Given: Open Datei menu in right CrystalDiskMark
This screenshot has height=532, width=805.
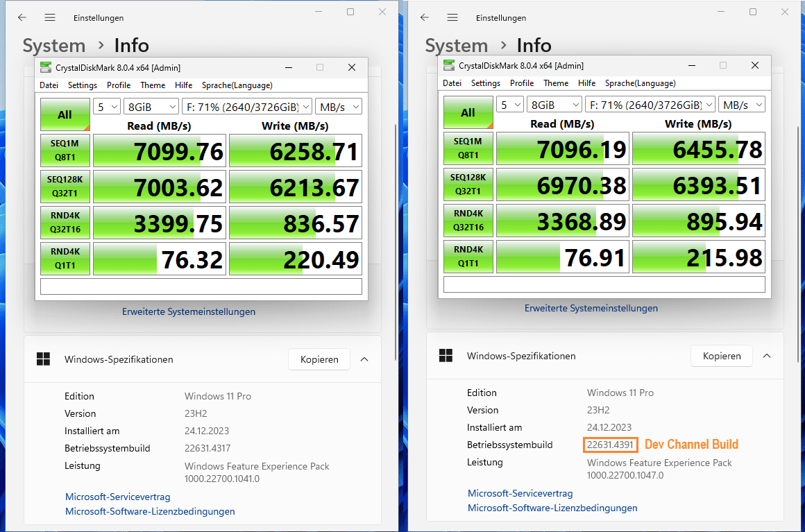Looking at the screenshot, I should [452, 83].
